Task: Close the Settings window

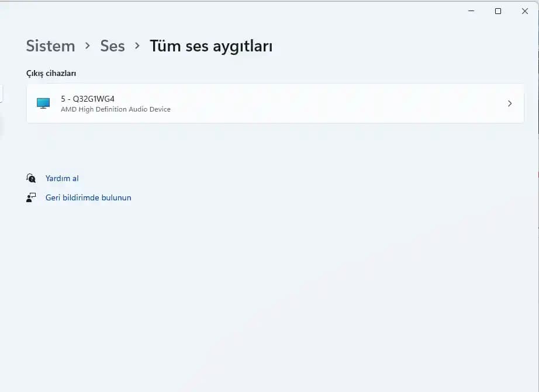Action: [524, 11]
